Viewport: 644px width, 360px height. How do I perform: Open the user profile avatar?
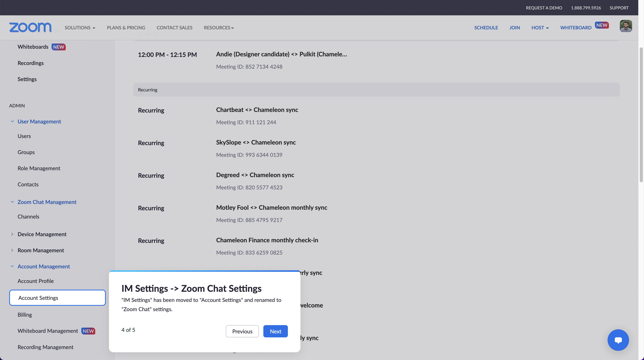pos(626,26)
